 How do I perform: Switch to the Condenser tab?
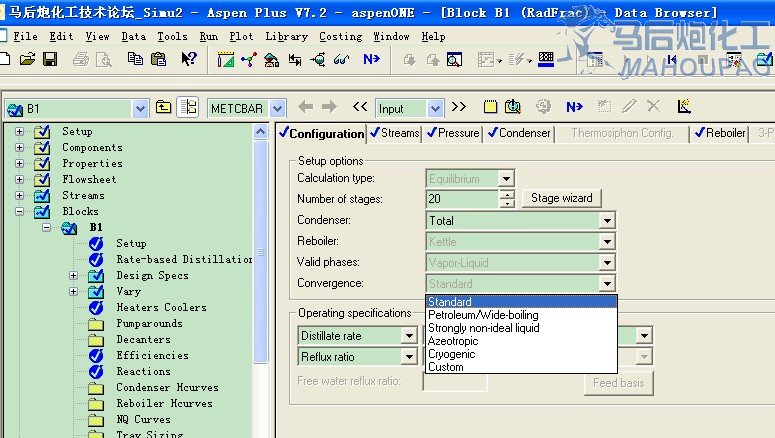pos(519,133)
